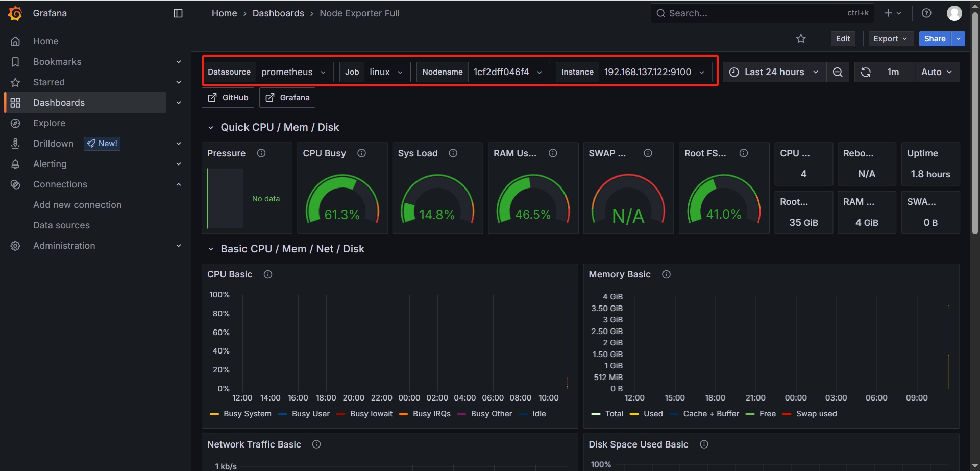This screenshot has height=471, width=980.
Task: Toggle Busy System series in legend
Action: pyautogui.click(x=247, y=414)
